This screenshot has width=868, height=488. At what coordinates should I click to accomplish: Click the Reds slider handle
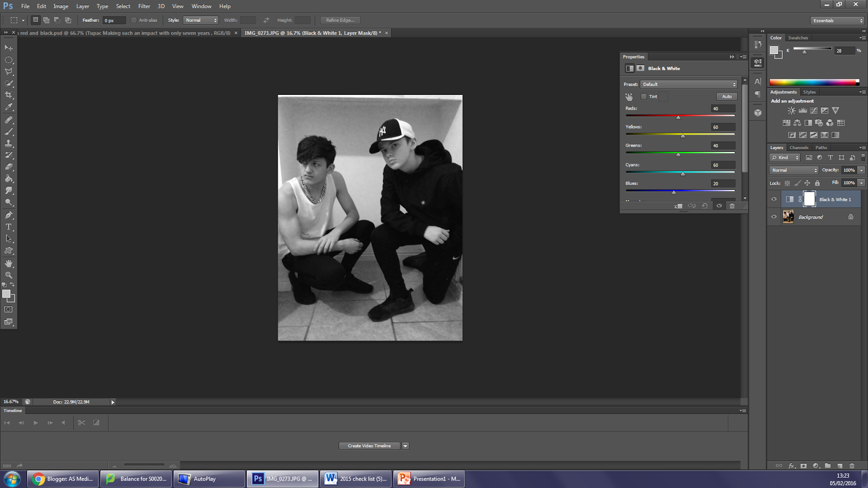tap(678, 117)
